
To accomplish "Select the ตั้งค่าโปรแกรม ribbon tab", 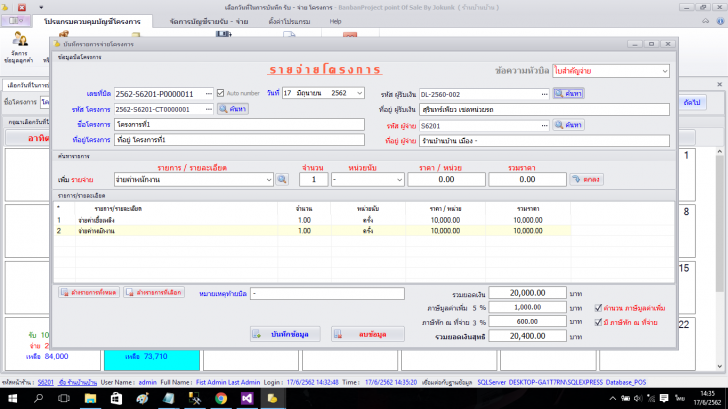I will (x=289, y=21).
